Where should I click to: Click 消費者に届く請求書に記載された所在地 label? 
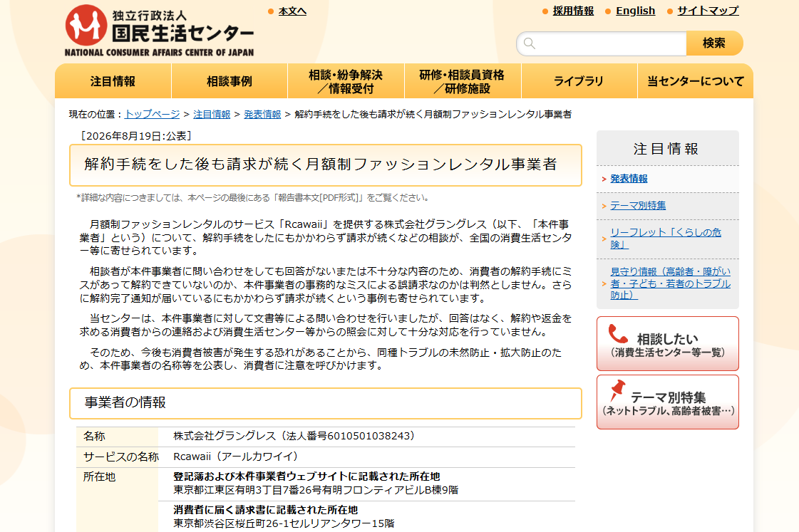click(265, 510)
